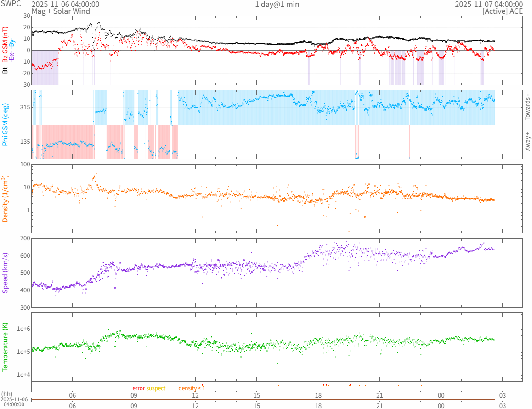This screenshot has height=409, width=532.
Task: Click the 'Towards -' sector label
Action: (527, 107)
